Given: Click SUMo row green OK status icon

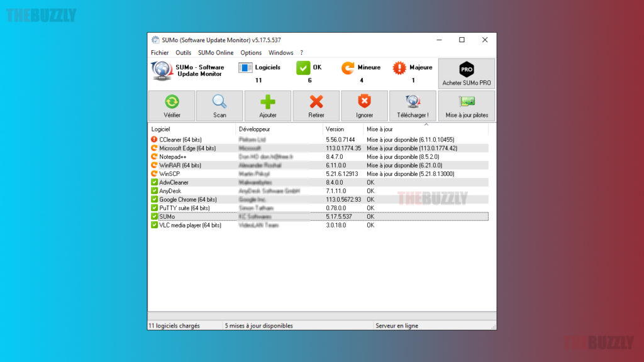Looking at the screenshot, I should coord(154,216).
